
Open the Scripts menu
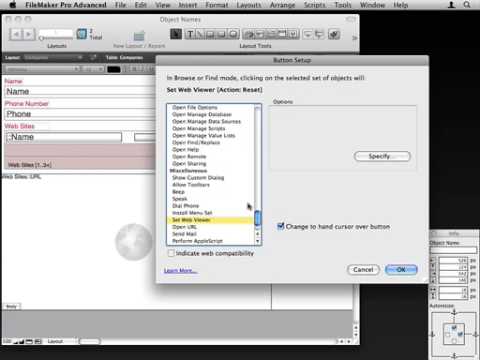[314, 5]
